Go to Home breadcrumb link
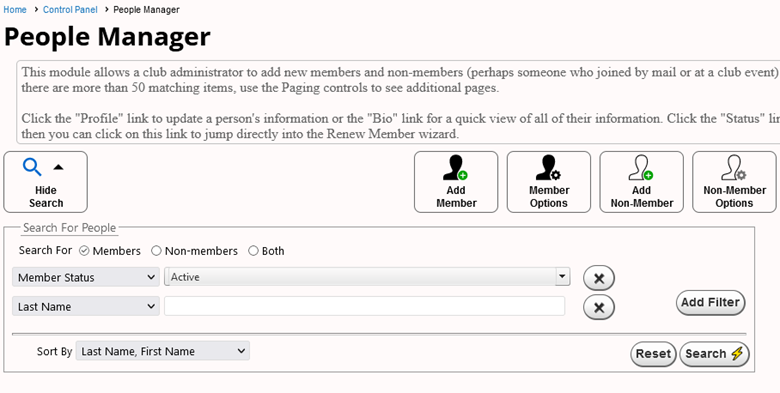Screen dimensions: 780x393 click(x=15, y=9)
